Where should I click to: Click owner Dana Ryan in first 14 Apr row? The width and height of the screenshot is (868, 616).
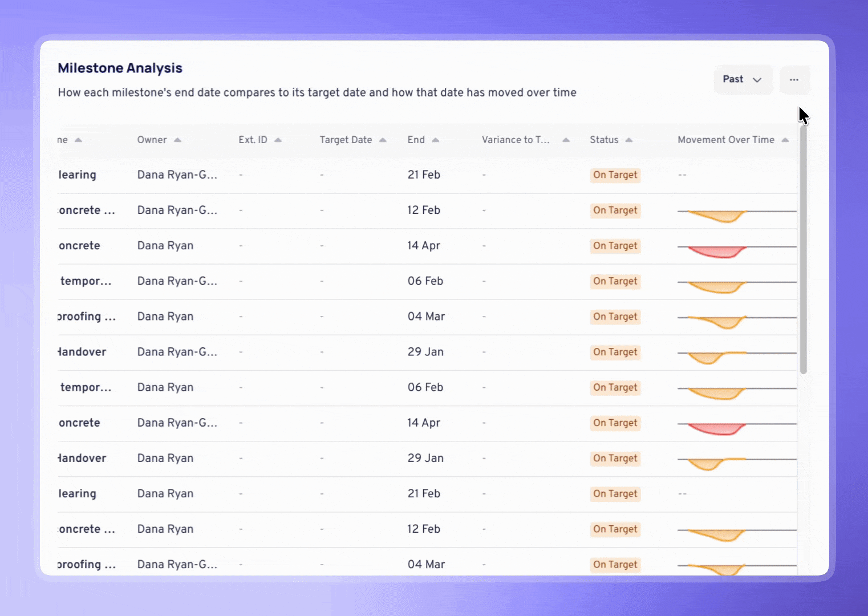point(165,246)
